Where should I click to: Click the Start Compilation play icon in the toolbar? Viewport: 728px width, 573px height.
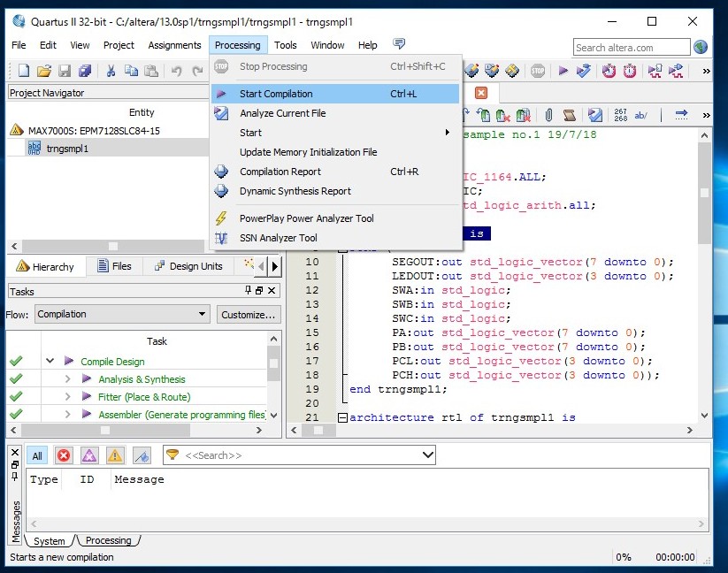point(563,71)
